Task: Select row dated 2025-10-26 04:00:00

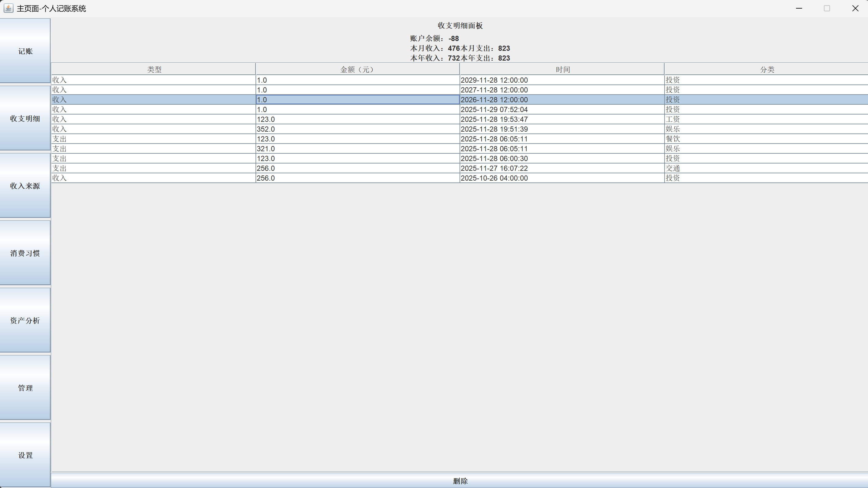Action: (494, 178)
